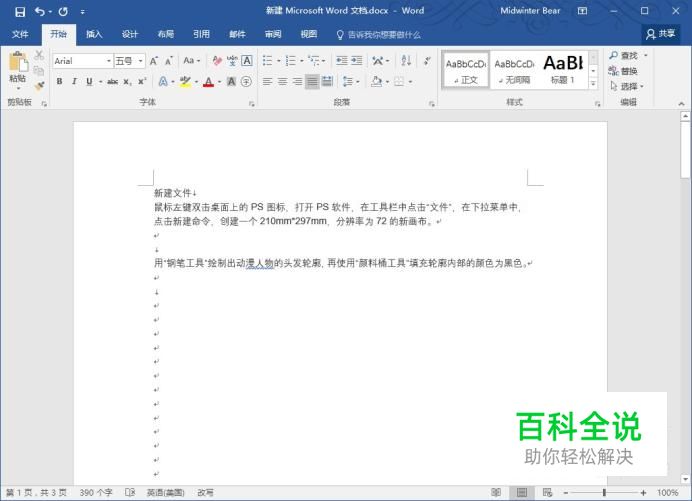Screen dimensions: 692x501
Task: Open the font size dropdown
Action: tap(141, 61)
